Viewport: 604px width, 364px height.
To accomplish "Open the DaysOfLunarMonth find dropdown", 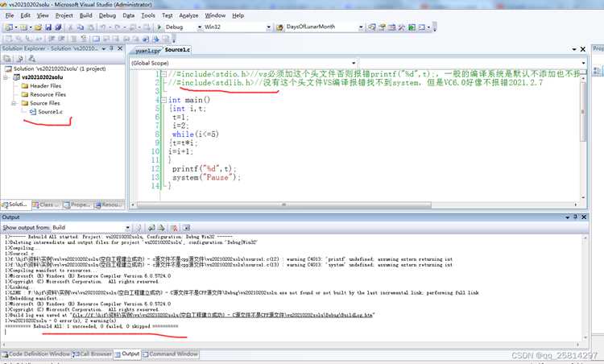I will (361, 27).
